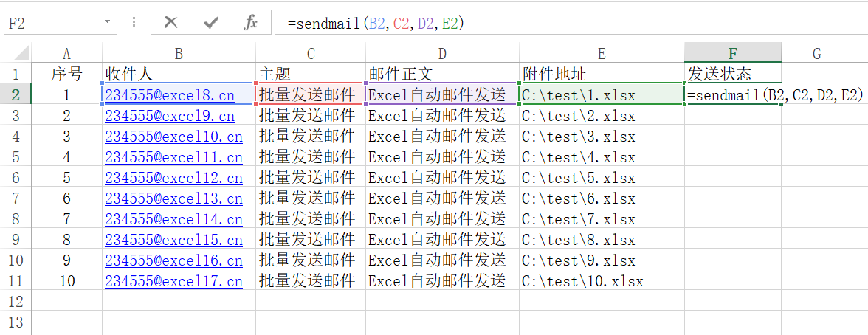The image size is (868, 335).
Task: Select the 主题 header cell
Action: (x=311, y=74)
